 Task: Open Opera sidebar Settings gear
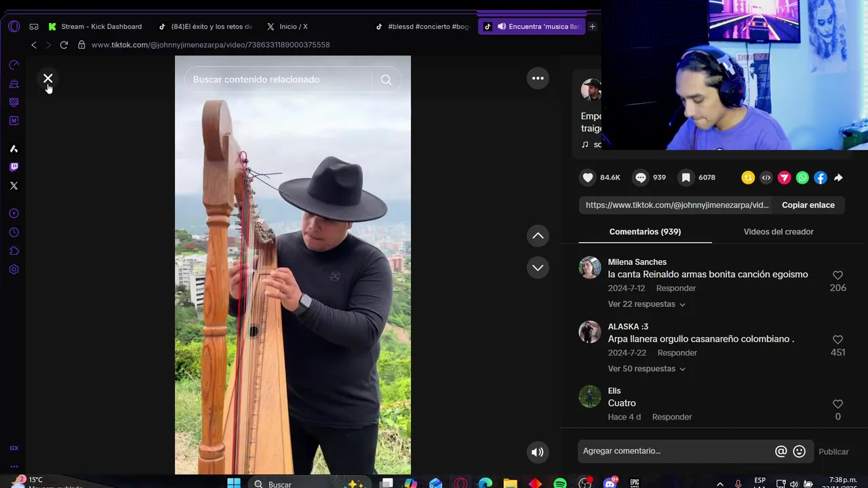point(14,269)
